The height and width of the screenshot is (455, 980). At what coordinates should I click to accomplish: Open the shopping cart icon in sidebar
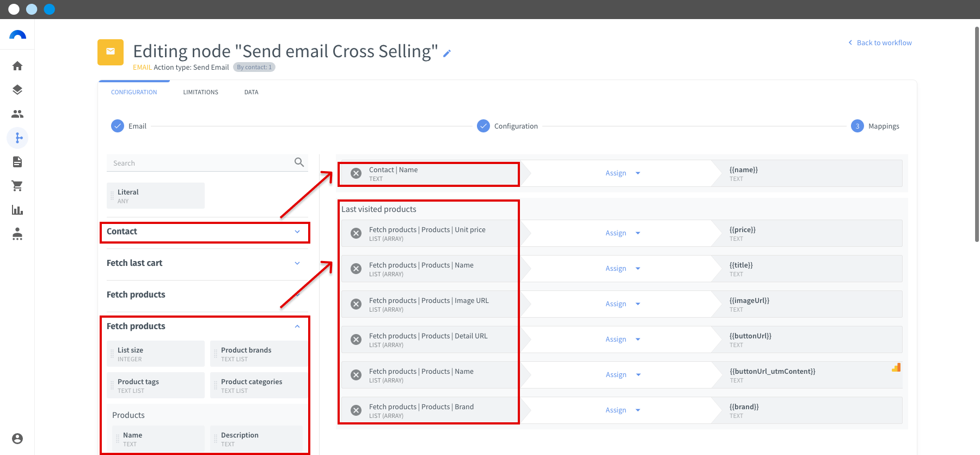pos(17,186)
